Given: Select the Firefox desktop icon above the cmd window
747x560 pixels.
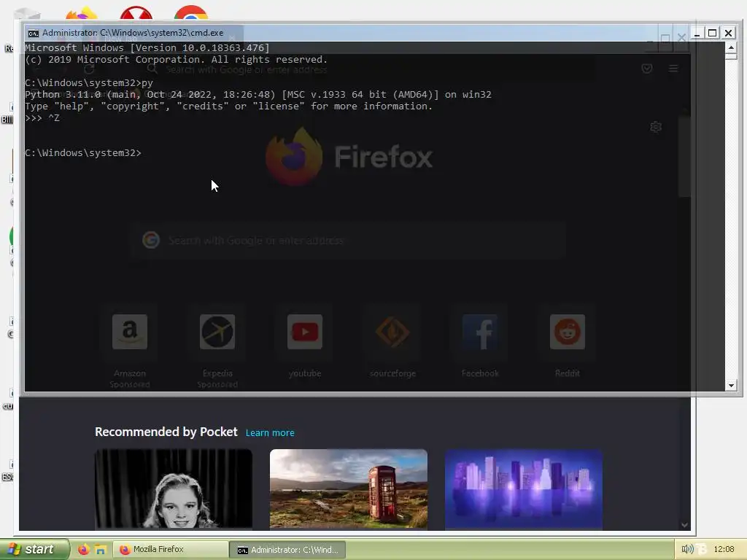Looking at the screenshot, I should [x=82, y=13].
